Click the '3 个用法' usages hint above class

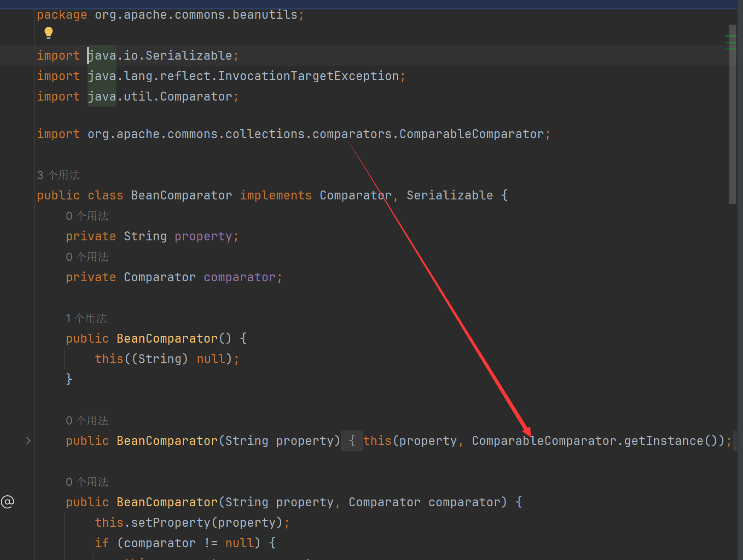pyautogui.click(x=58, y=175)
